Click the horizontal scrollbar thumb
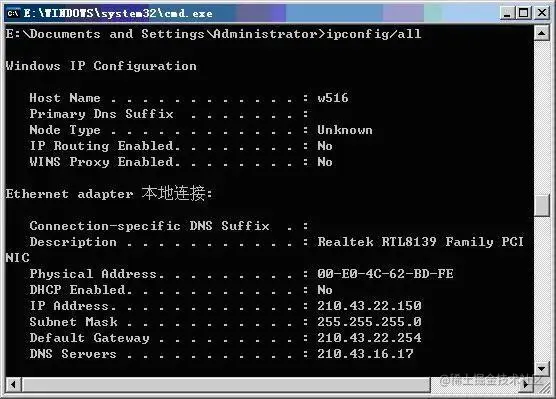The width and height of the screenshot is (556, 399). click(226, 384)
